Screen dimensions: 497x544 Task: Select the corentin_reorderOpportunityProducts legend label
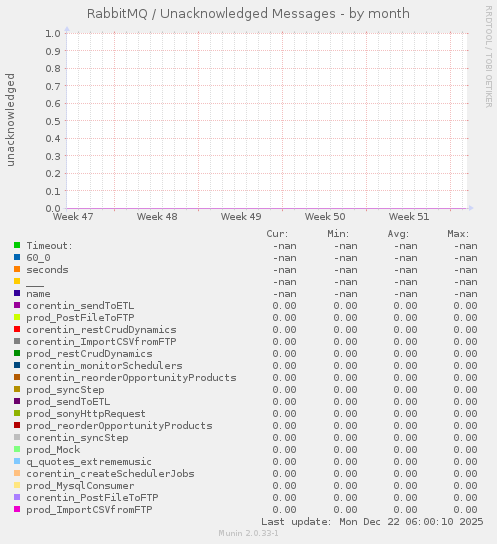(x=131, y=378)
